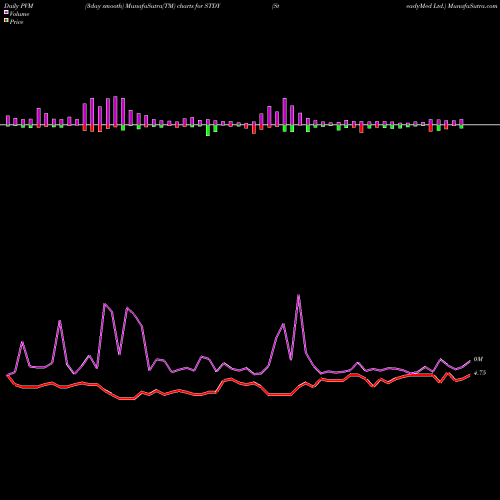Click the '4.75' price line end label
The width and height of the screenshot is (500, 500).
[480, 373]
